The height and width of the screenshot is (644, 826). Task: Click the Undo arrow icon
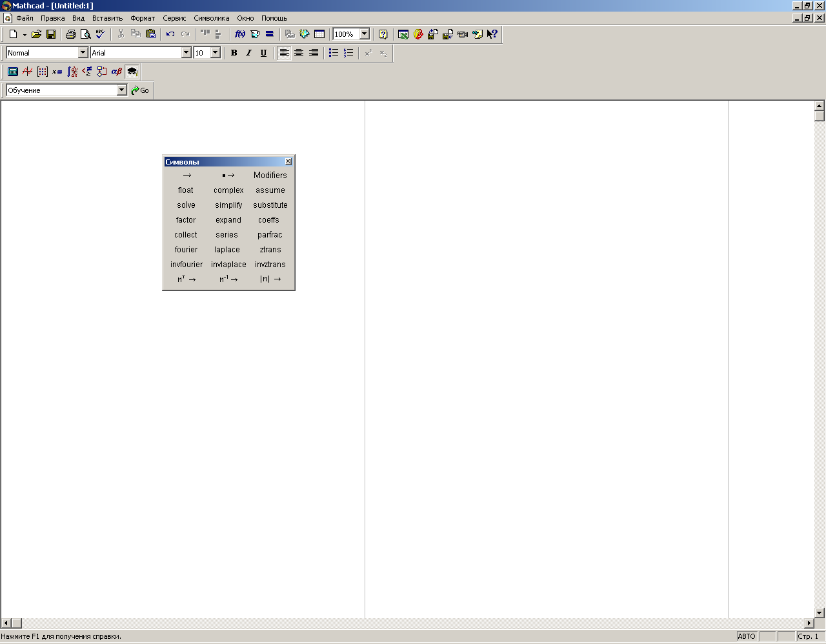[170, 34]
